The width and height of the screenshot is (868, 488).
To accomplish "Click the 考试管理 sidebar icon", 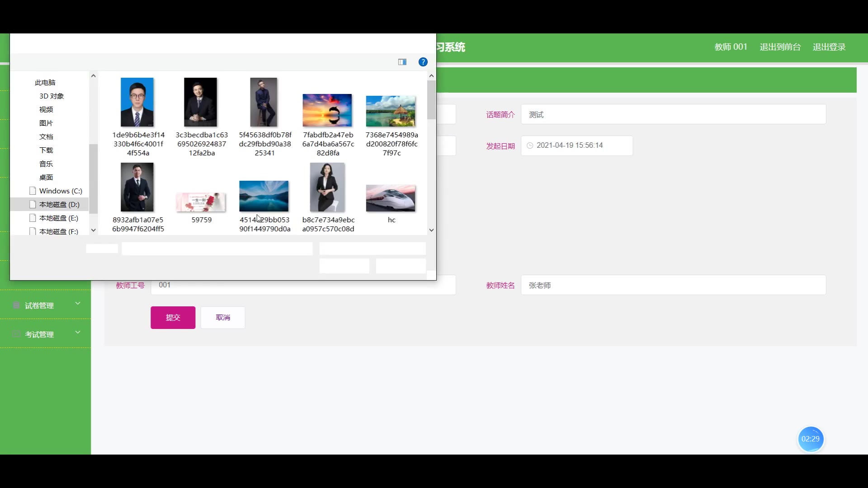I will (x=16, y=334).
